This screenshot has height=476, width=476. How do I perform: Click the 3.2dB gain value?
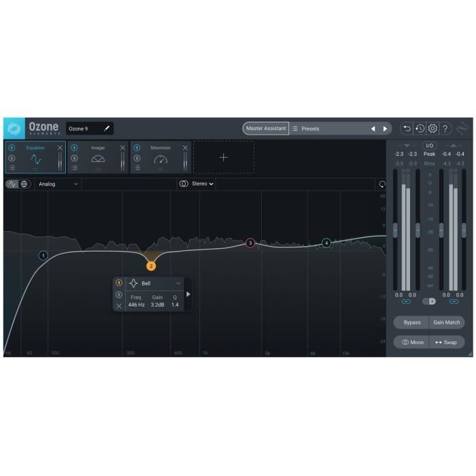157,305
